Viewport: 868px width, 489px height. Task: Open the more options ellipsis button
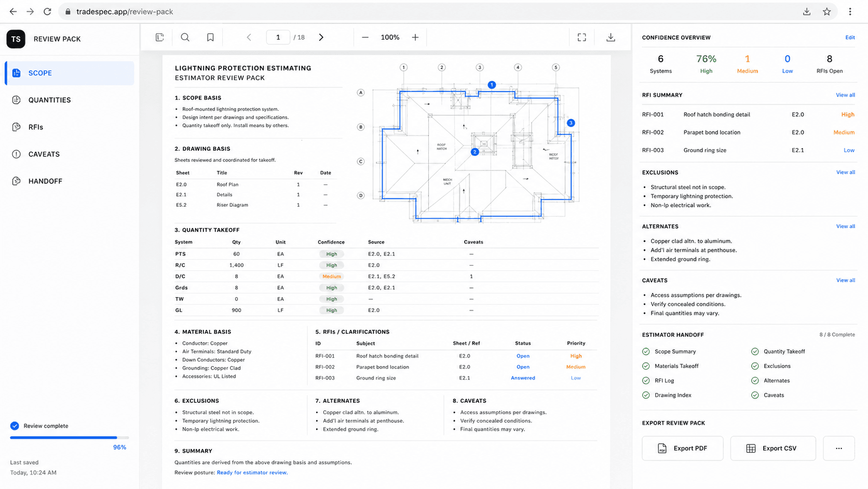839,448
